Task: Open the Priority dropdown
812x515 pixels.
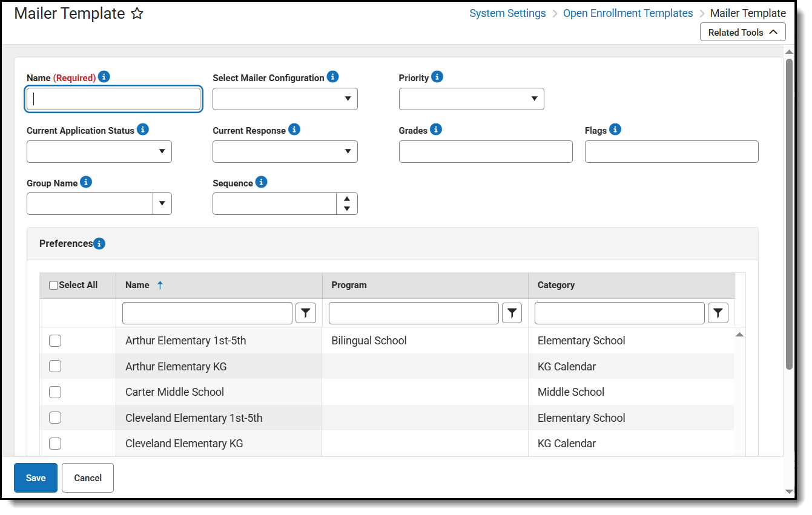Action: (472, 99)
